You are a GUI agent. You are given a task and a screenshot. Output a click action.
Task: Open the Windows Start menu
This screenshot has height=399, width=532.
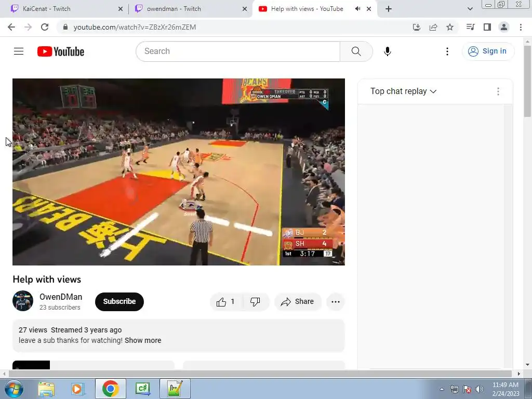(14, 389)
